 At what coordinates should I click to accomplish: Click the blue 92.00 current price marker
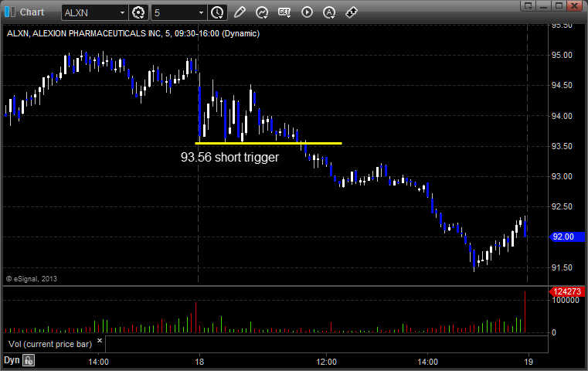point(566,237)
